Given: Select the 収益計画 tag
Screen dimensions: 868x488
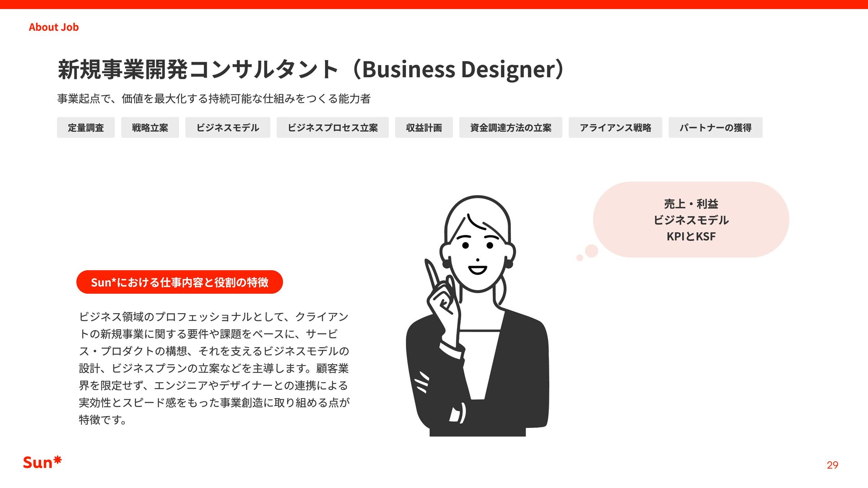Looking at the screenshot, I should coord(424,127).
